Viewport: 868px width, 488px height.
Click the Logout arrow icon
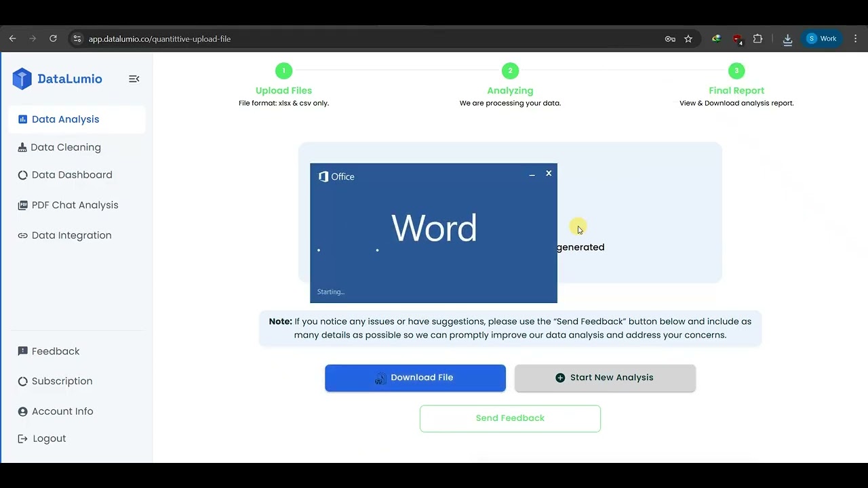point(23,439)
